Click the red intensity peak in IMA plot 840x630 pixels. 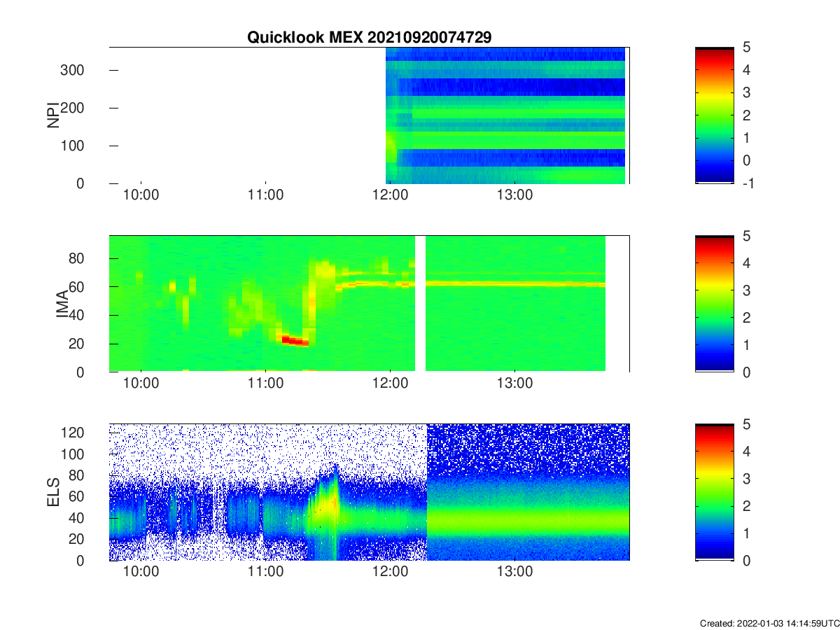(x=294, y=341)
